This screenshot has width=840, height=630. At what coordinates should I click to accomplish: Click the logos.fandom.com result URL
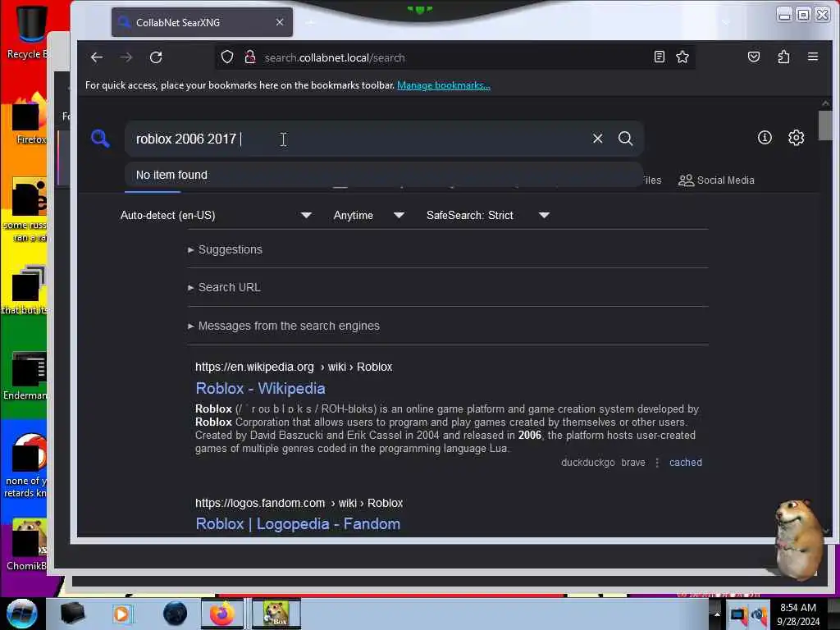[299, 503]
